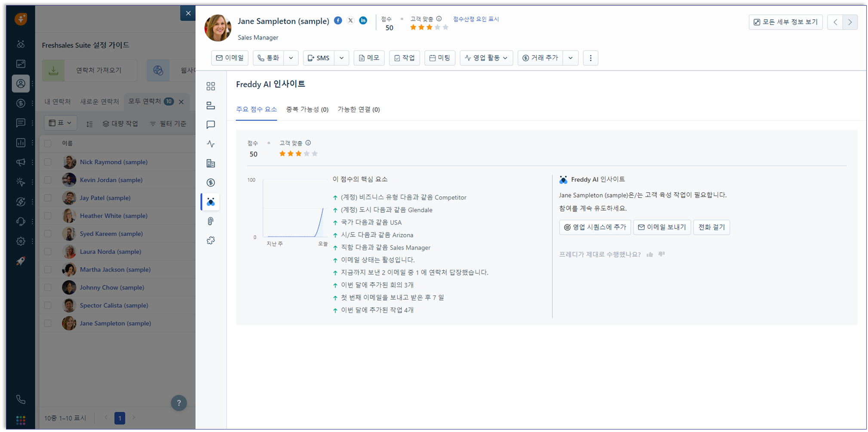Expand the SMS dropdown arrow
868x432 pixels.
pyautogui.click(x=342, y=58)
